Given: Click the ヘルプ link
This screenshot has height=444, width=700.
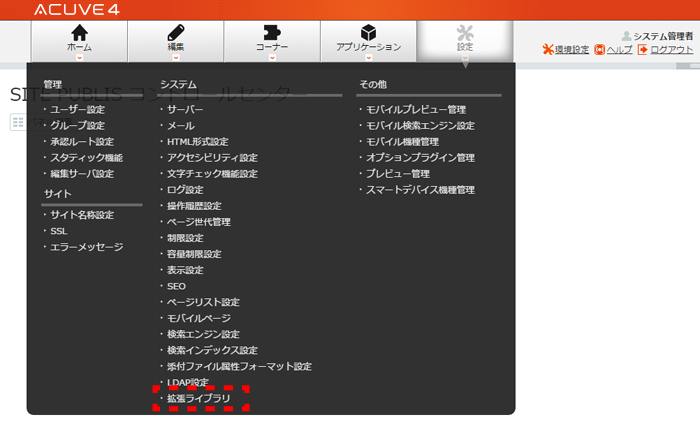Looking at the screenshot, I should pos(620,50).
